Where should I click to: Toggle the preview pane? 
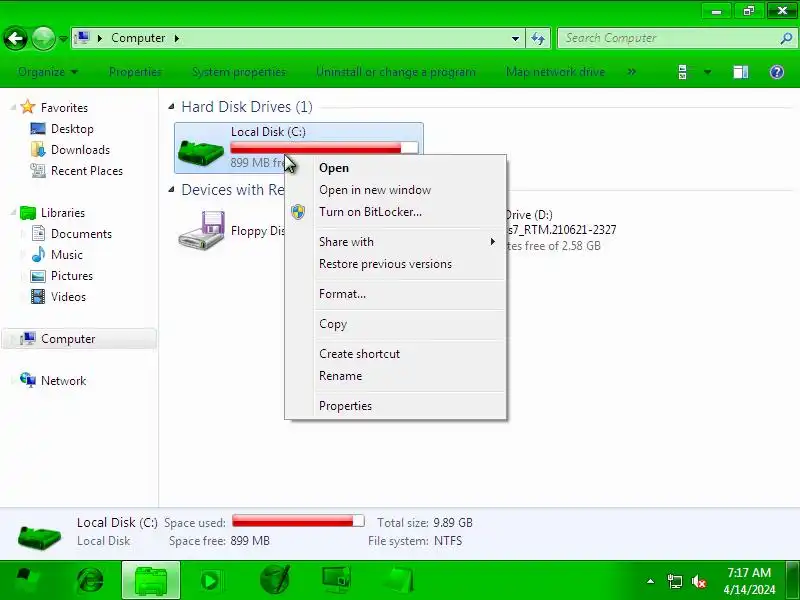[x=740, y=72]
